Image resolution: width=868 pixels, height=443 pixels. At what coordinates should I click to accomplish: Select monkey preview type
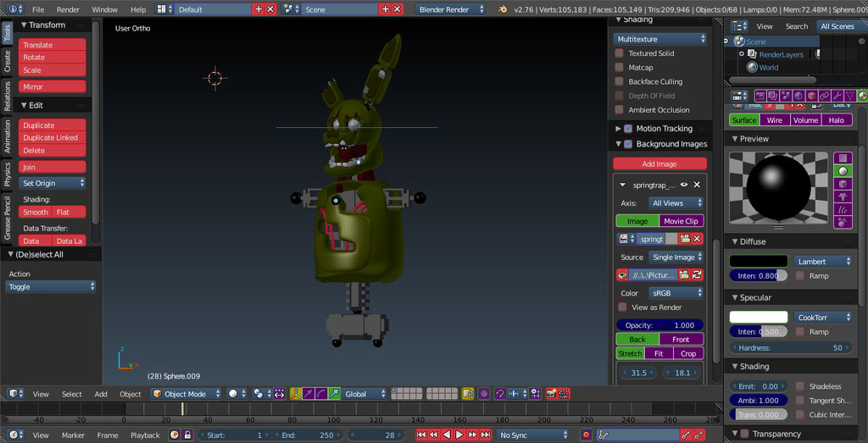(x=843, y=197)
